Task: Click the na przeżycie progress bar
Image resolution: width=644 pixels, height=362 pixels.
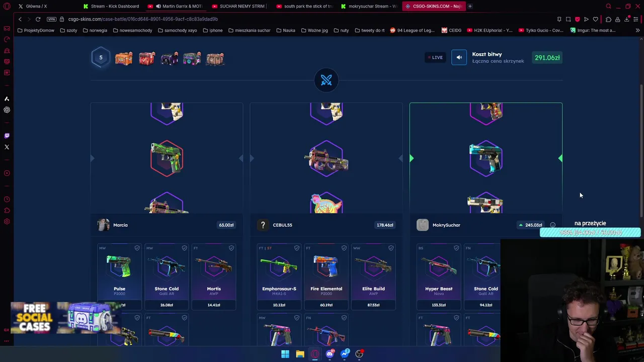Action: (x=590, y=233)
